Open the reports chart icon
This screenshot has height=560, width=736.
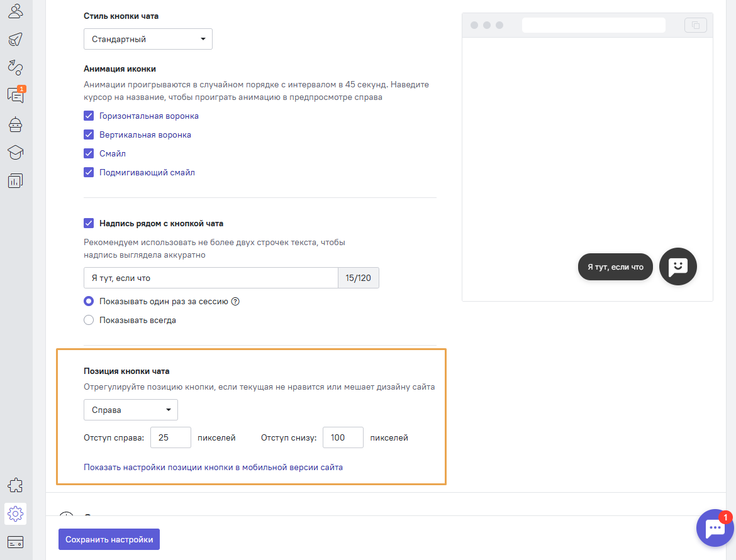16,181
